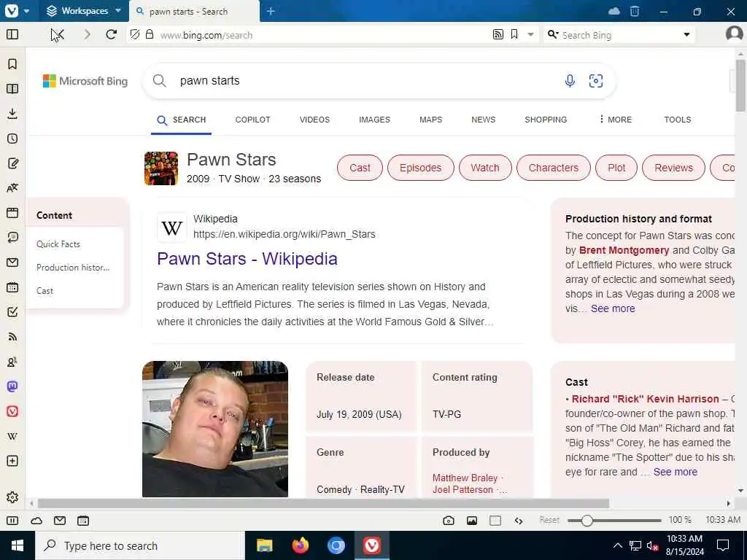Expand the bookmark dropdown arrow
This screenshot has height=560, width=747.
point(530,34)
